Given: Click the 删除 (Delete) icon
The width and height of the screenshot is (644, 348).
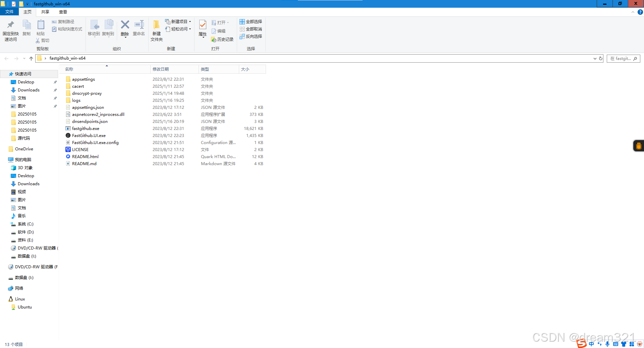Looking at the screenshot, I should pos(125,28).
